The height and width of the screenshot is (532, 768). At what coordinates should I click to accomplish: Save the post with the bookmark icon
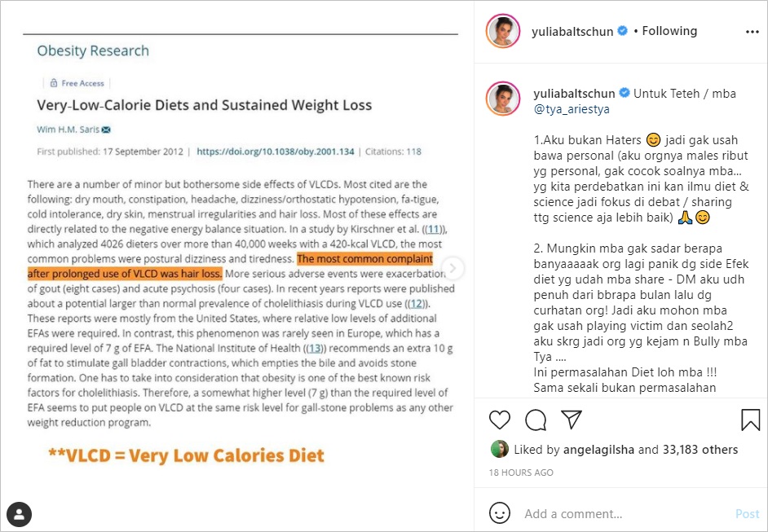point(750,420)
